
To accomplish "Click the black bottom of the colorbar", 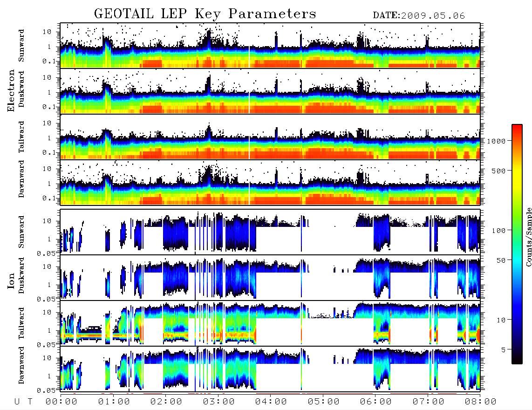I will pos(517,361).
